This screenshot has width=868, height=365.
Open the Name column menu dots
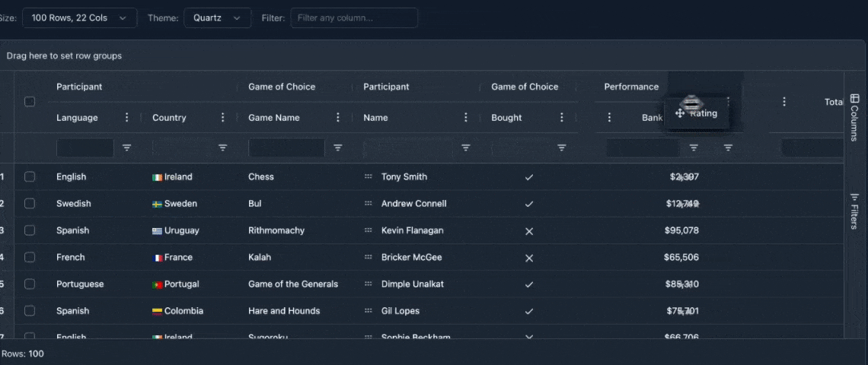coord(465,117)
